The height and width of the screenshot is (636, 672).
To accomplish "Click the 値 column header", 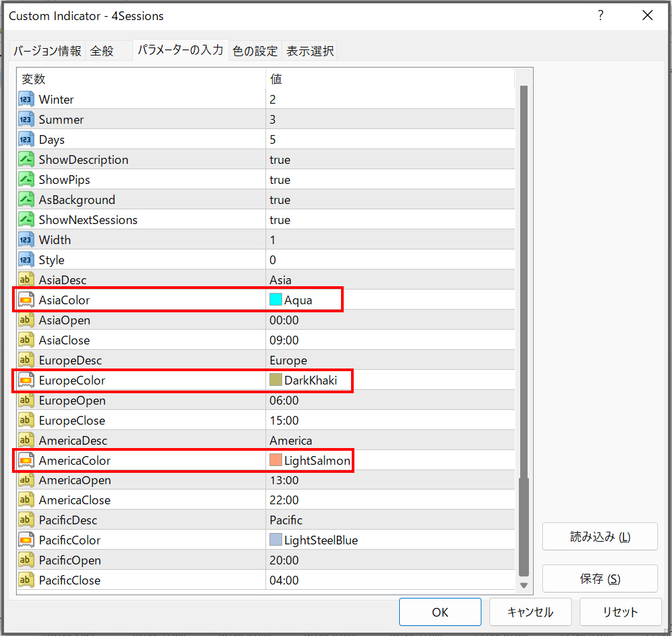I will point(390,79).
